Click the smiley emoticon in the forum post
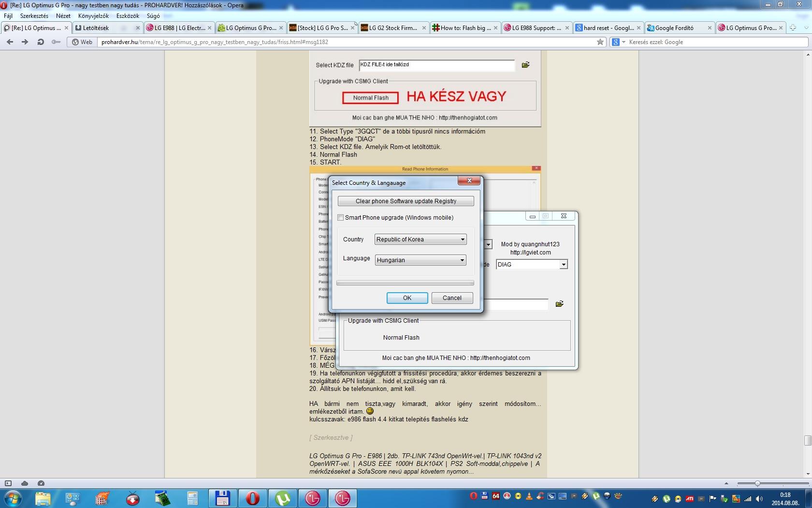The image size is (812, 508). [370, 411]
